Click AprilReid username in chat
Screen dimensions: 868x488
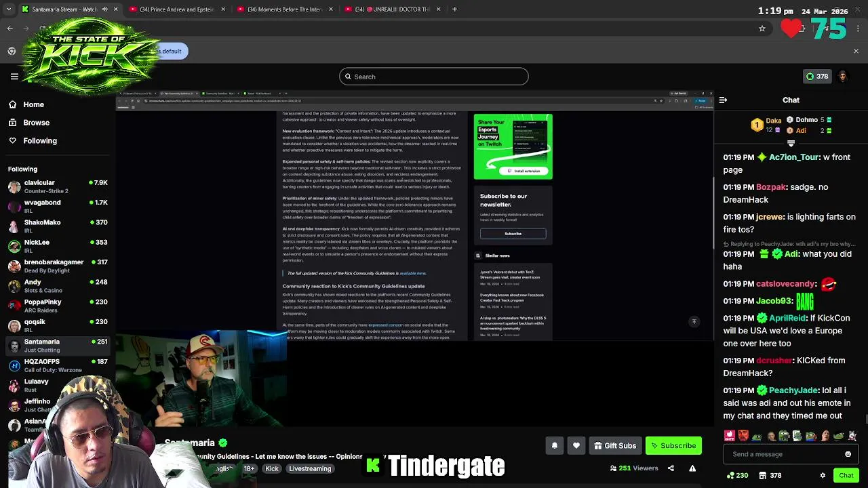[787, 318]
